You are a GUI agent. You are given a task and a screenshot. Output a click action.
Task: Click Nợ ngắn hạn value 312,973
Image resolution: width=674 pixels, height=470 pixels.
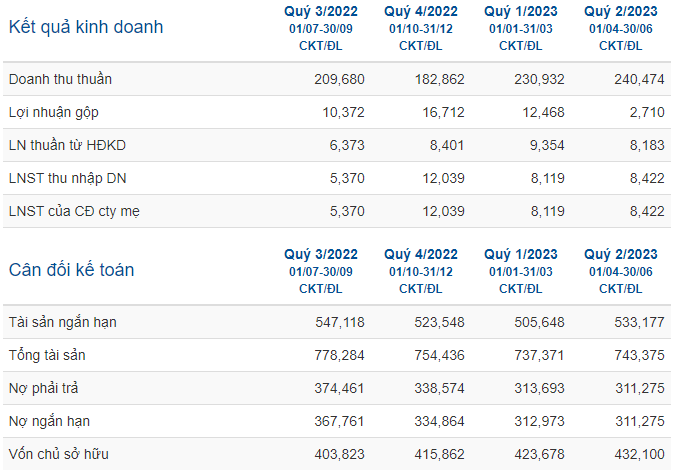point(539,421)
